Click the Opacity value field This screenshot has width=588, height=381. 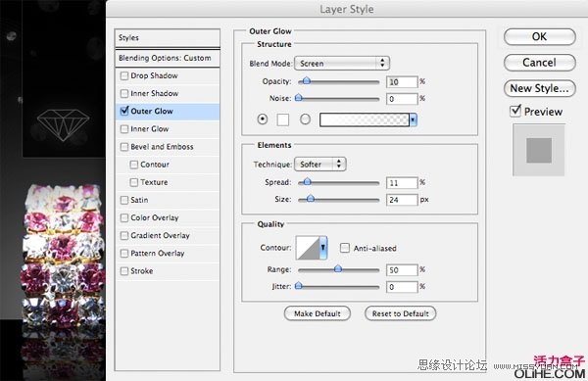(402, 82)
